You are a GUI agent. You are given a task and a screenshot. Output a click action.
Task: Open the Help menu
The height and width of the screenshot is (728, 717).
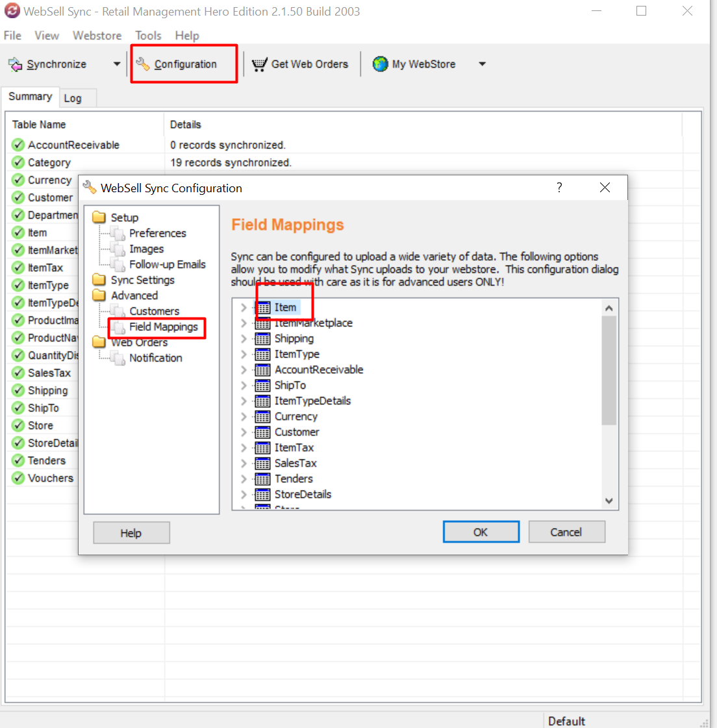[x=187, y=36]
